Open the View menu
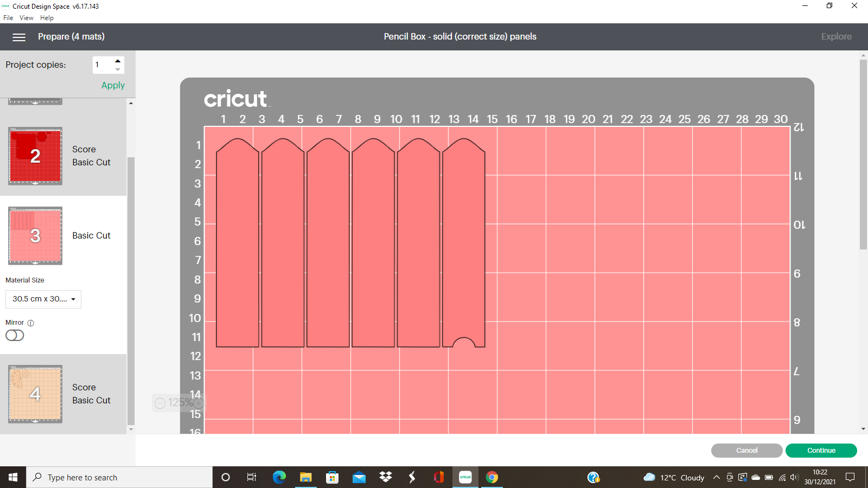 coord(26,18)
